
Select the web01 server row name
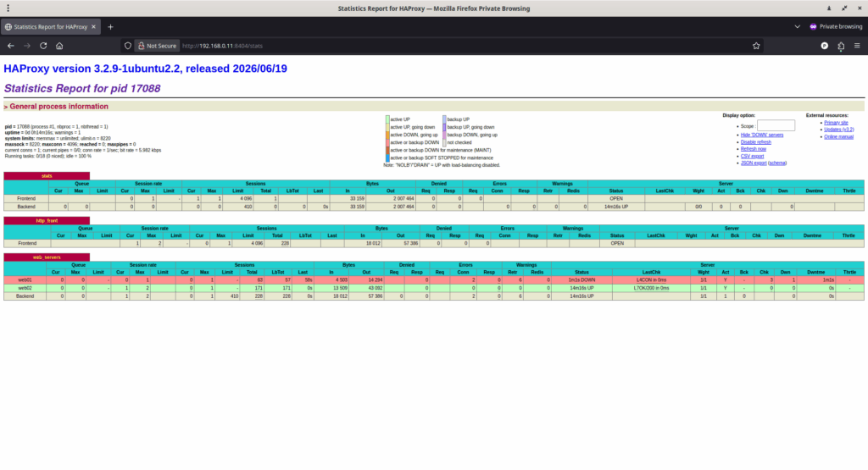[x=25, y=280]
